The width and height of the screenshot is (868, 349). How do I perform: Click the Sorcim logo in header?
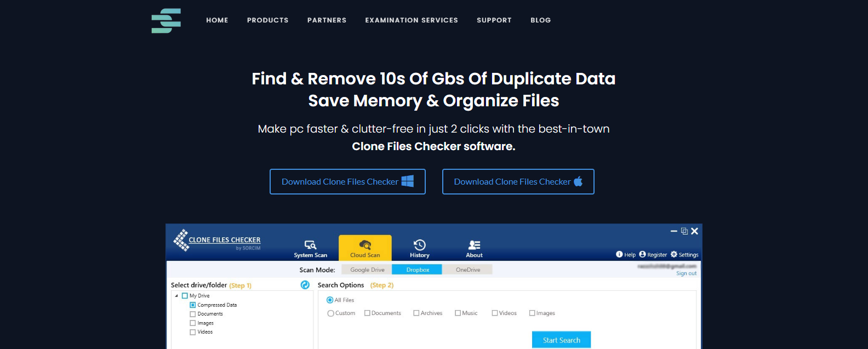click(x=166, y=21)
